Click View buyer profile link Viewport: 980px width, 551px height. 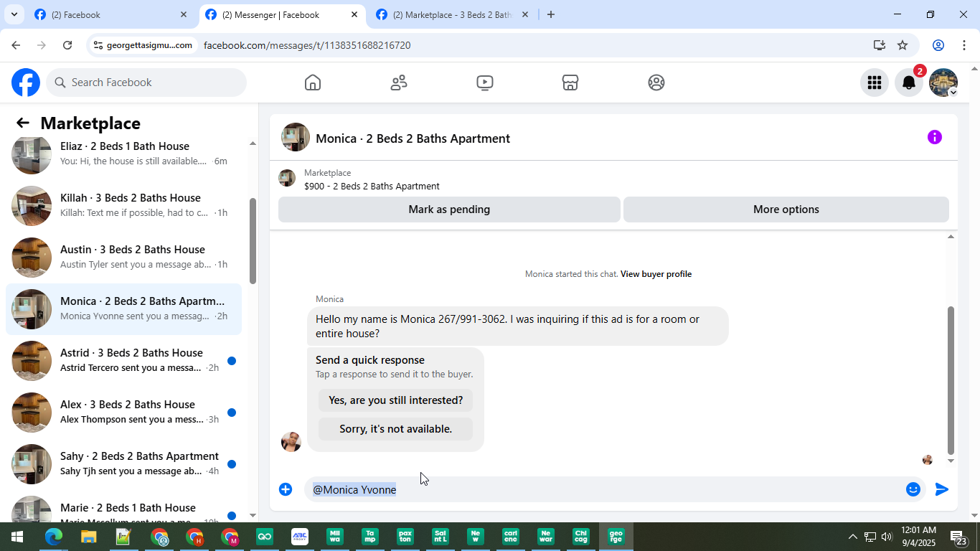pos(656,274)
